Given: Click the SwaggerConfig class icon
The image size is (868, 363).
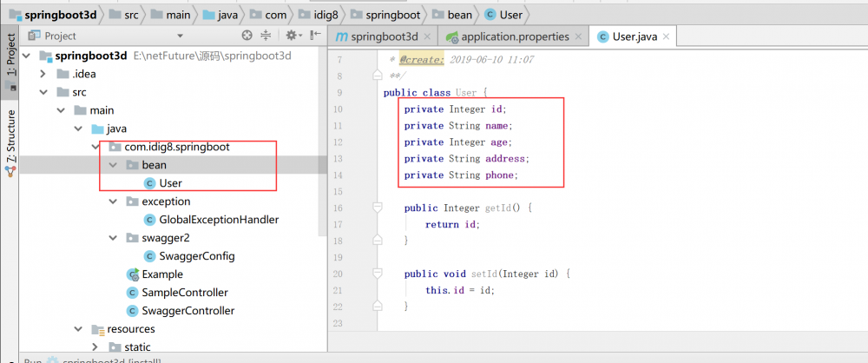Looking at the screenshot, I should pyautogui.click(x=149, y=256).
